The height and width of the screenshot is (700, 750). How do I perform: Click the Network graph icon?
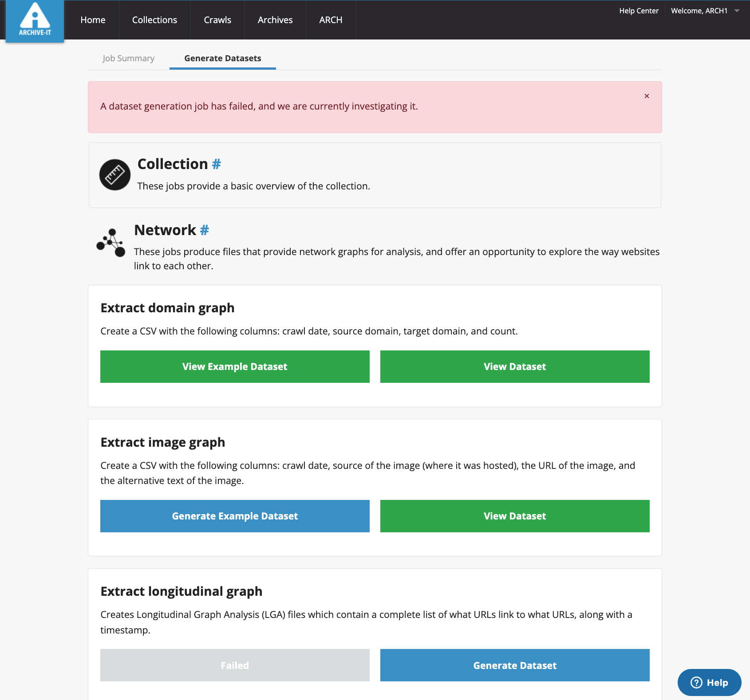[111, 243]
